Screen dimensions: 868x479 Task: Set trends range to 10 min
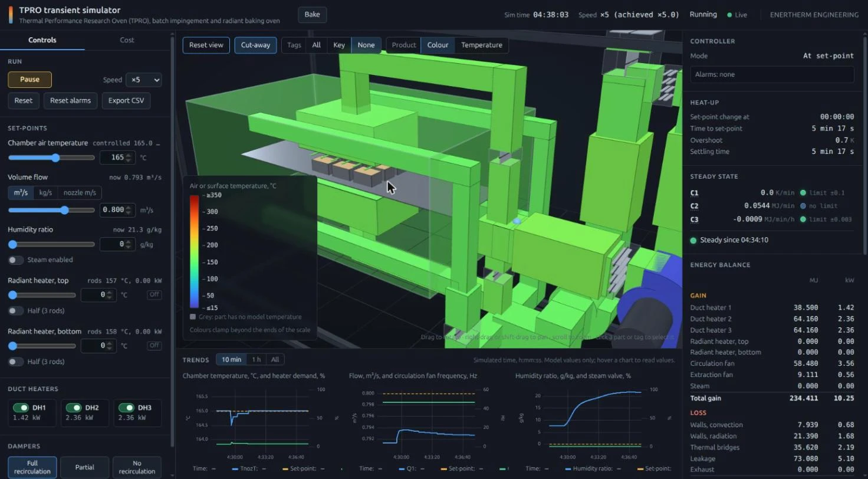(x=231, y=360)
